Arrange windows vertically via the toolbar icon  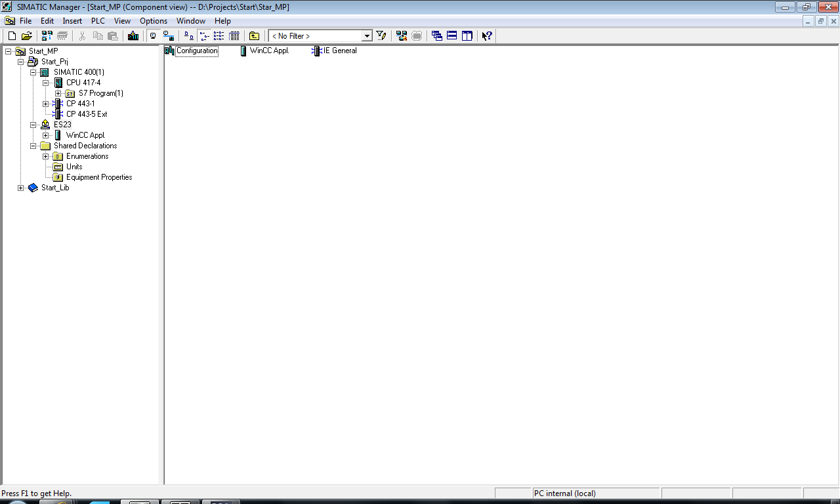467,36
